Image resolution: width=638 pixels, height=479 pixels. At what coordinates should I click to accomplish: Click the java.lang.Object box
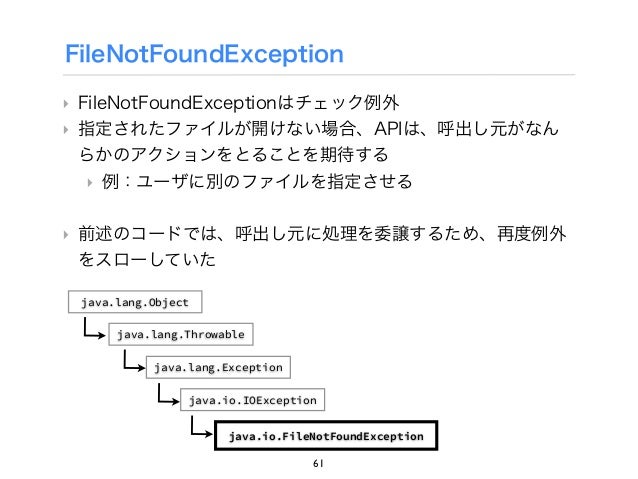click(135, 302)
